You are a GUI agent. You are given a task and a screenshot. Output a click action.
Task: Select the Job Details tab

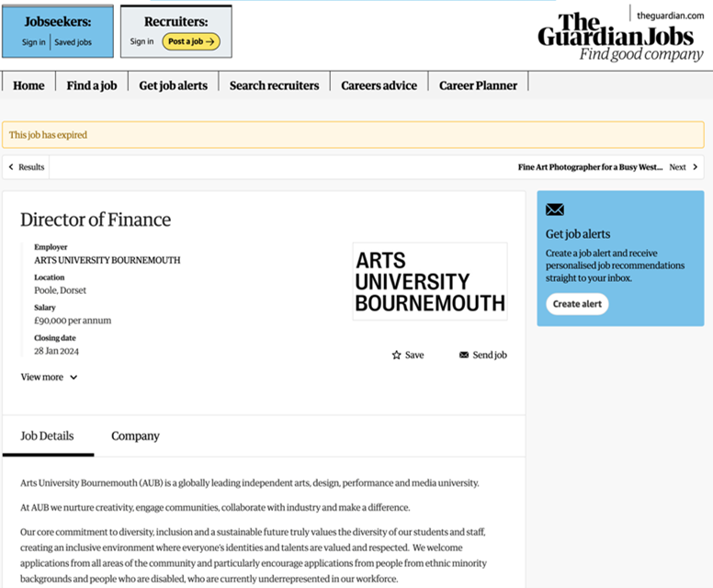click(47, 435)
